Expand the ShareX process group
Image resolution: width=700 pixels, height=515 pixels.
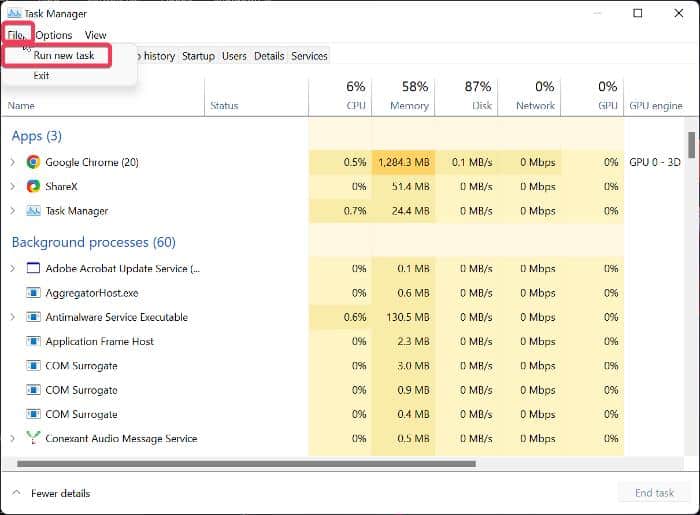13,186
